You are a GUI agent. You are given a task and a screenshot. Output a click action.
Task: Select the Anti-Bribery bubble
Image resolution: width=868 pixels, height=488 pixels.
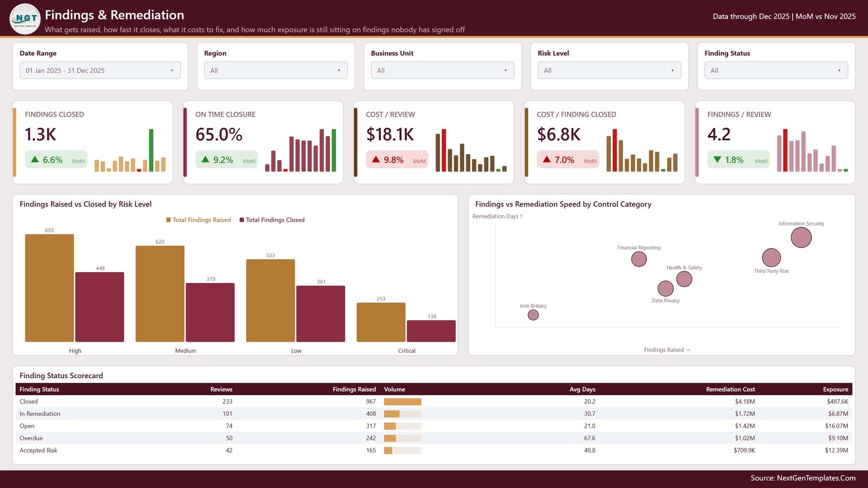tap(533, 315)
